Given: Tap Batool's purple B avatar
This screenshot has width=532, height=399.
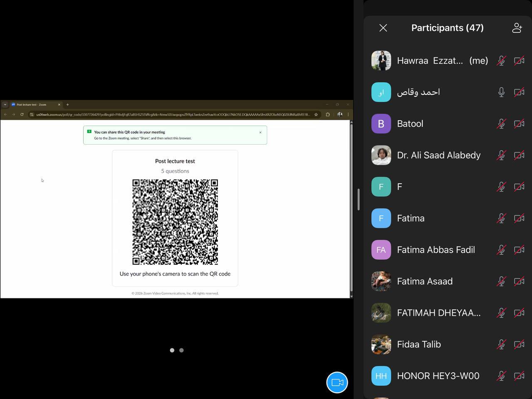Looking at the screenshot, I should click(x=381, y=124).
